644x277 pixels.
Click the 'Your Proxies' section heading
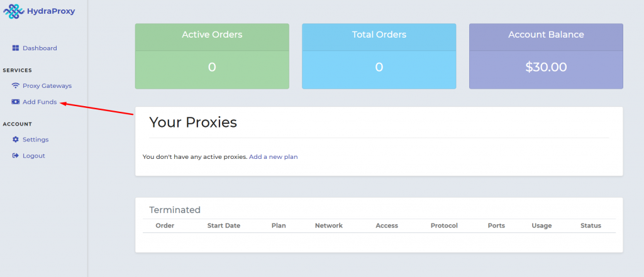pyautogui.click(x=192, y=122)
